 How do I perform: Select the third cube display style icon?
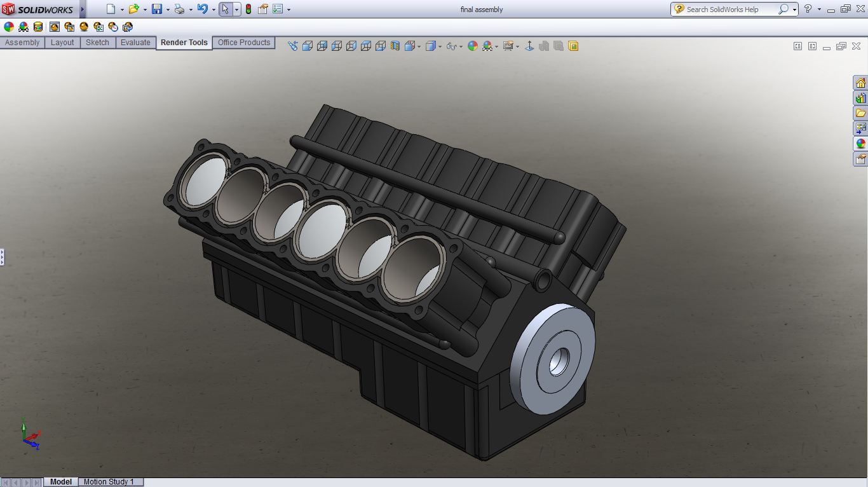[337, 46]
